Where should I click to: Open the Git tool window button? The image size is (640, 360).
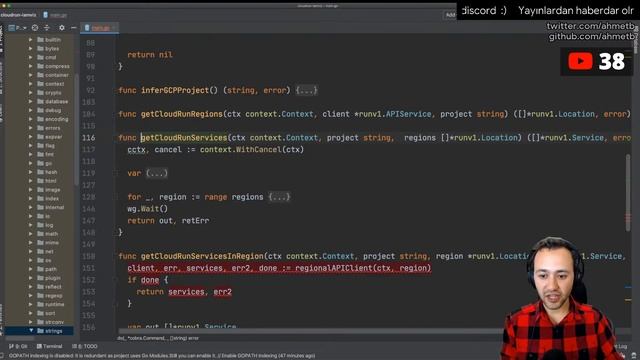18,346
